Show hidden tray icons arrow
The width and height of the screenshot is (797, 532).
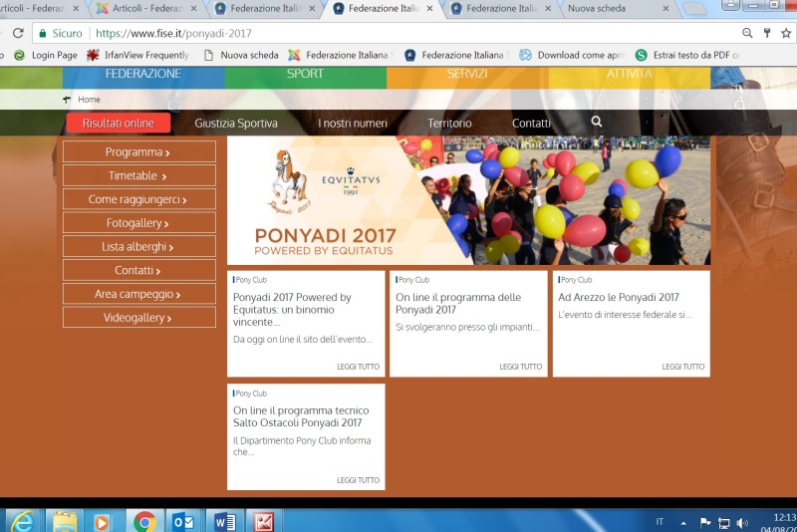(683, 523)
